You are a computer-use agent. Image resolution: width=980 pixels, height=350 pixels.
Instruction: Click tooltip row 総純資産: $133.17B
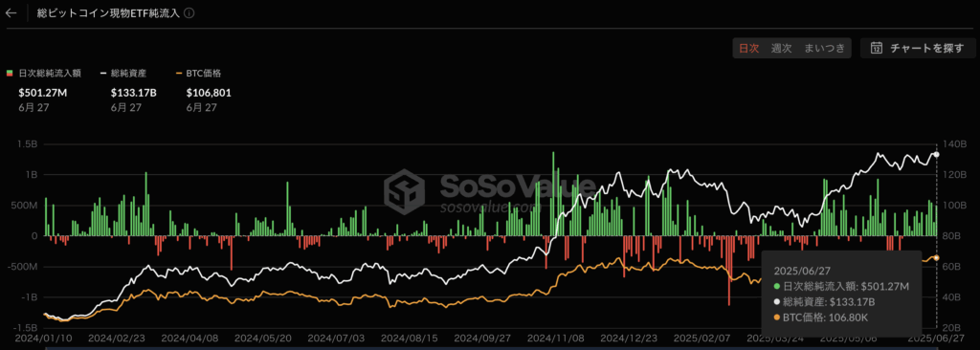tap(824, 302)
